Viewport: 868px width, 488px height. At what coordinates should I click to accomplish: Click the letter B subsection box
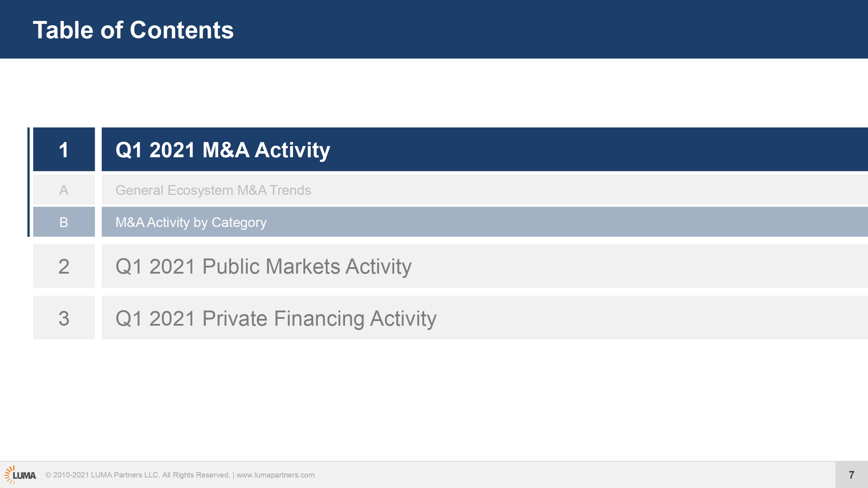coord(64,222)
